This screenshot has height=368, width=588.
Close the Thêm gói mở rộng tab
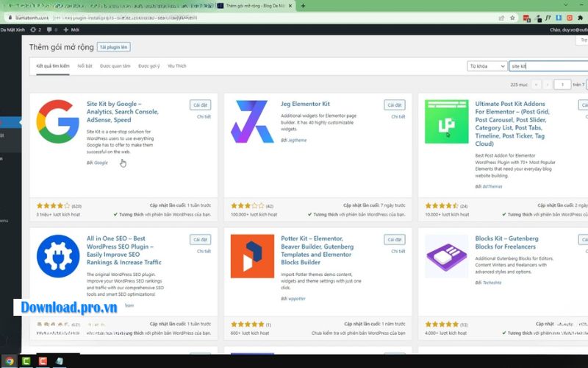pos(290,6)
